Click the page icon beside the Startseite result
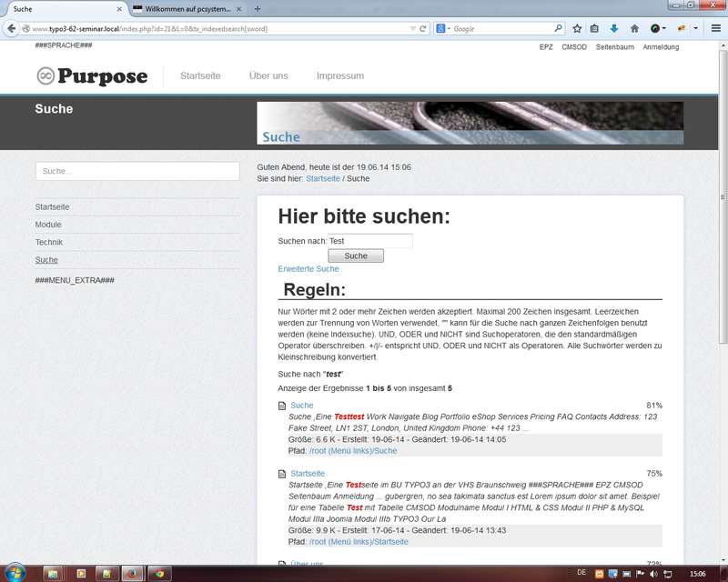Viewport: 728px width, 582px height. (x=282, y=474)
